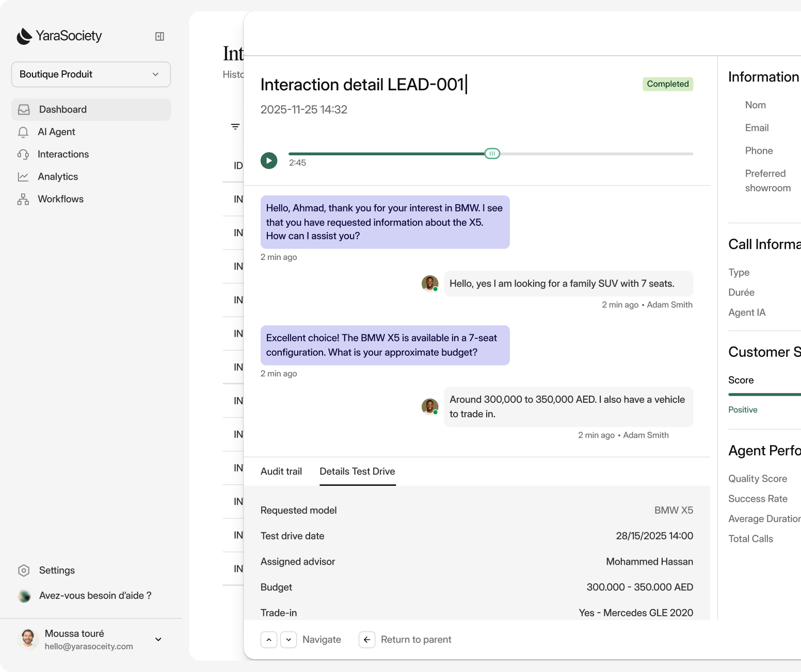
Task: Click Adam Smith avatar beside SUV message
Action: [x=430, y=284]
